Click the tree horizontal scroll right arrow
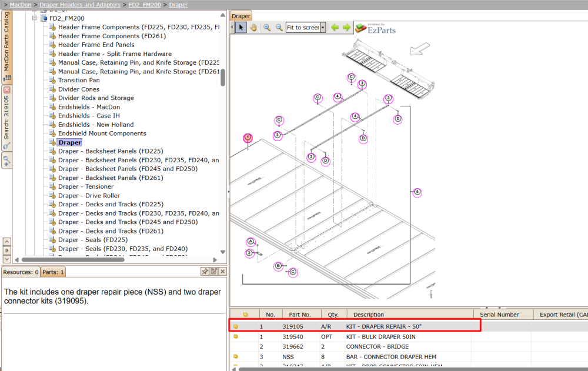 (215, 260)
